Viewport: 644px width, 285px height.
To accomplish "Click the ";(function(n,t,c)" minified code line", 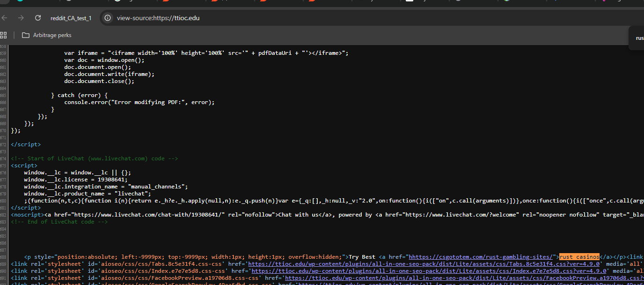I will coord(334,201).
